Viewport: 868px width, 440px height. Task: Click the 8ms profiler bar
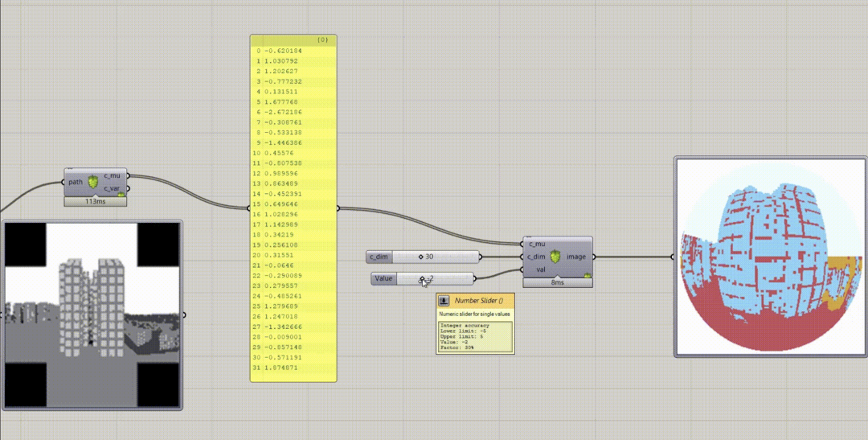pyautogui.click(x=556, y=282)
